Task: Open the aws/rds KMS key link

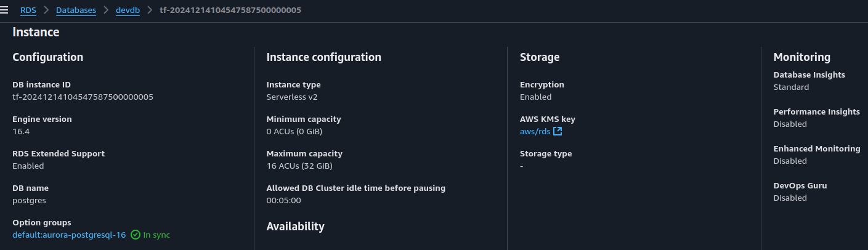Action: click(x=535, y=131)
